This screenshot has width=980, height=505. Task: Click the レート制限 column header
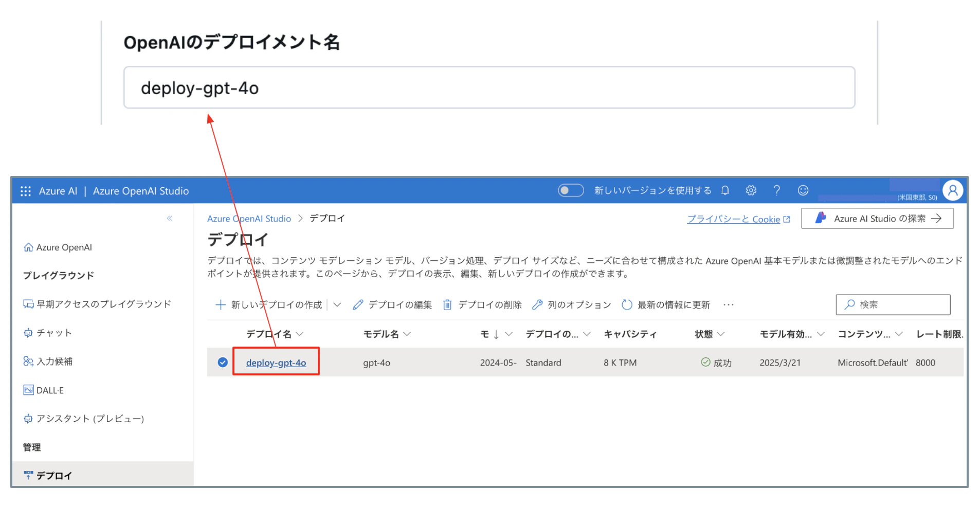click(x=940, y=334)
